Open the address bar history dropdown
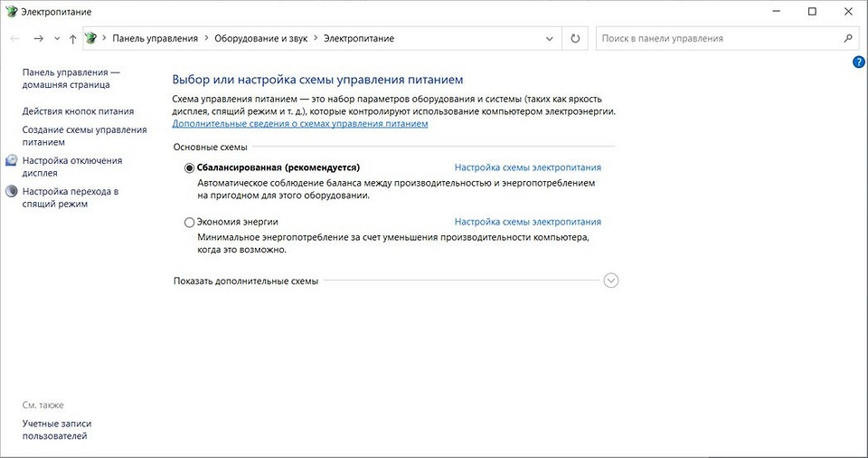Viewport: 868px width, 458px height. [x=549, y=39]
